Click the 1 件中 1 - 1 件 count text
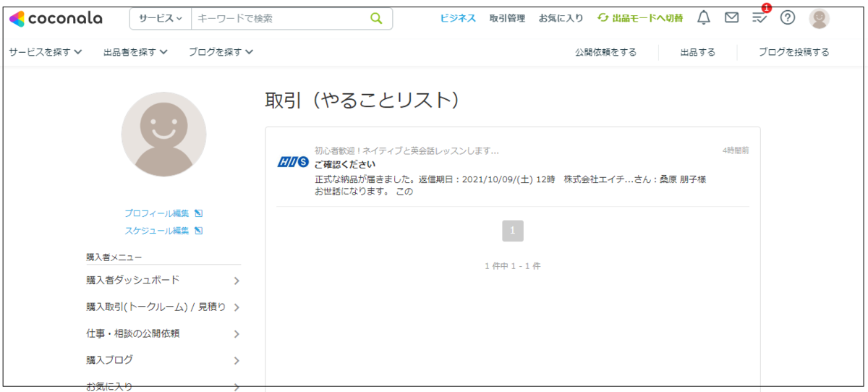Screen dimensions: 868x392 click(513, 266)
